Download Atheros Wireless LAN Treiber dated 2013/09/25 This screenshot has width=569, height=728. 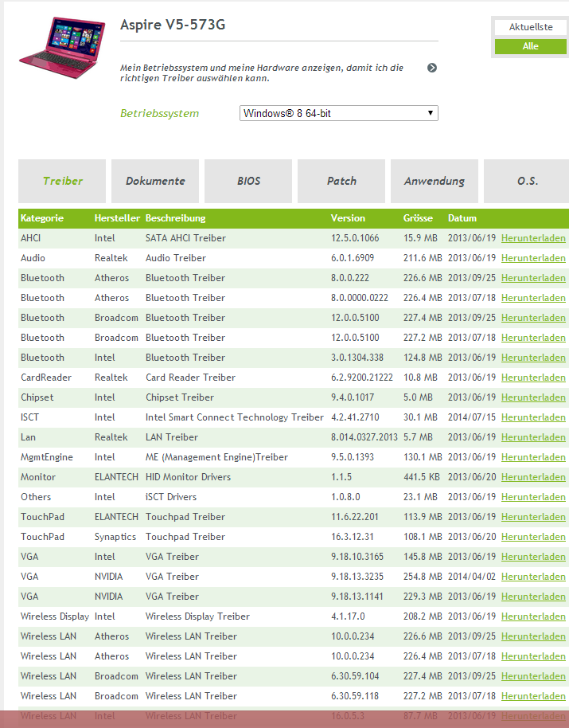click(533, 636)
